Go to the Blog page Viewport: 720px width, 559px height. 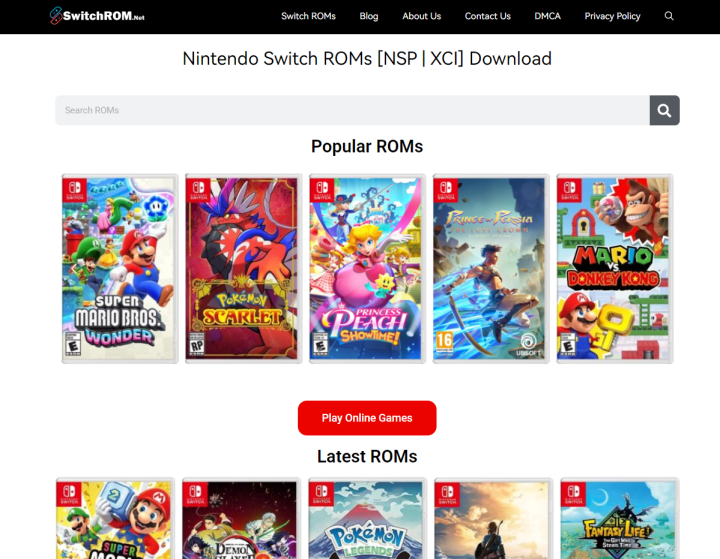(369, 16)
